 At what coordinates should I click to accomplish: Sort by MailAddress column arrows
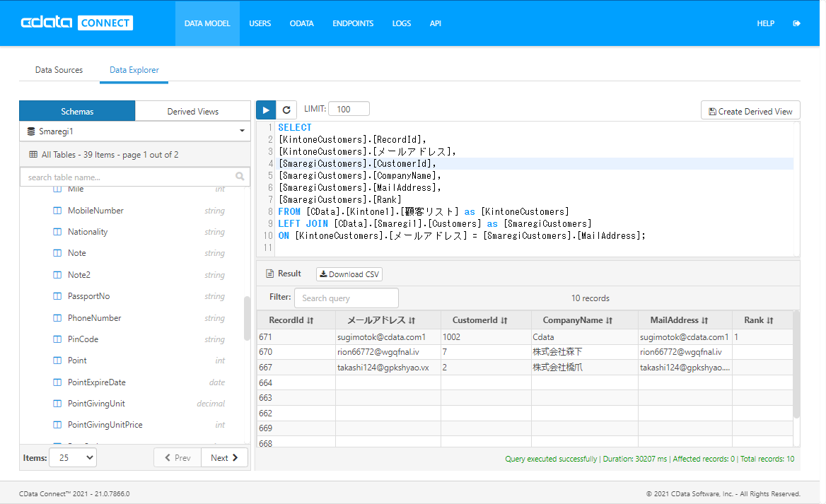pos(705,320)
